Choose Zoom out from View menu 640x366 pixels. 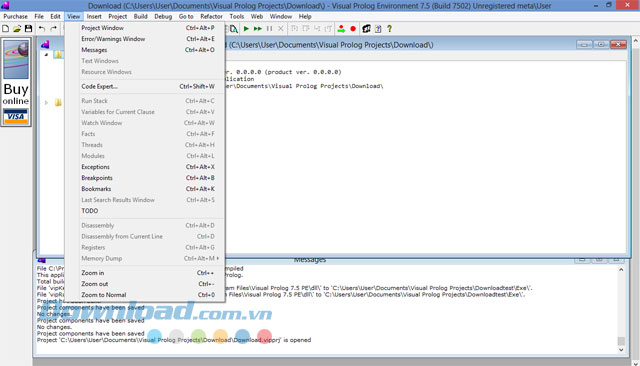tap(145, 284)
